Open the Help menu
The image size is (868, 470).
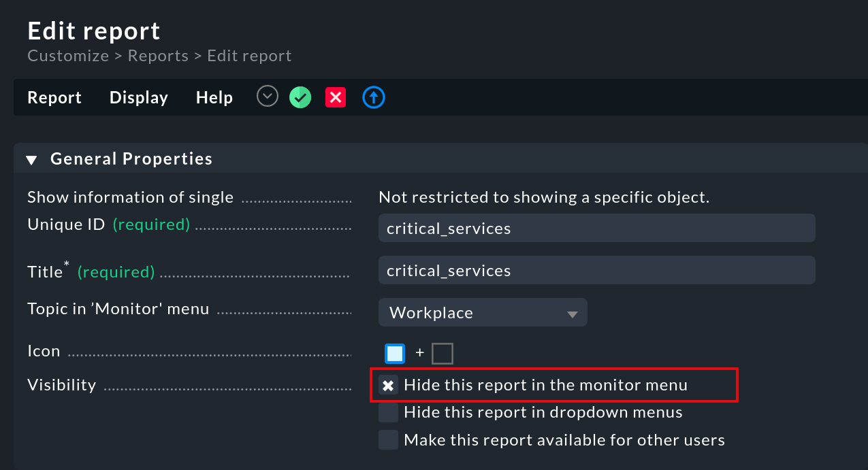[214, 97]
